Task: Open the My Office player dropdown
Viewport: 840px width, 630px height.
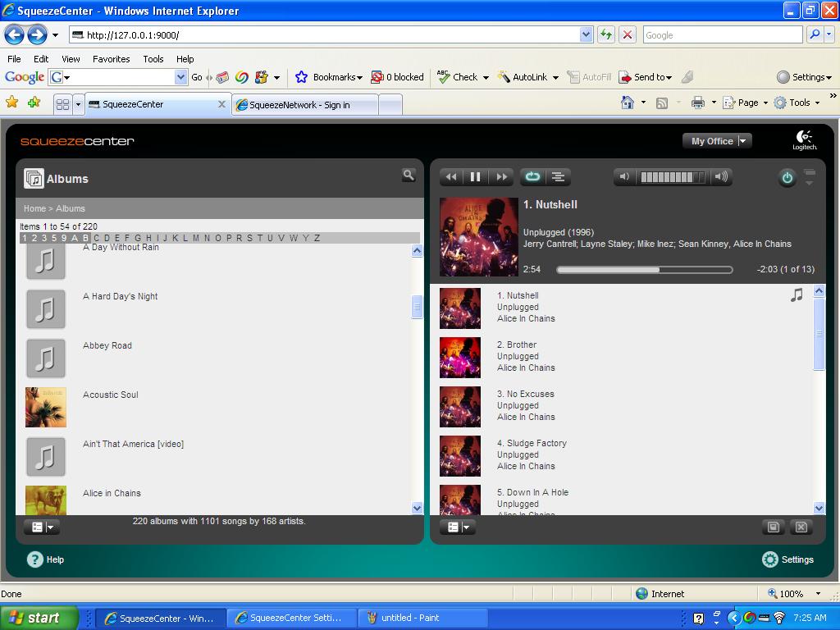Action: pyautogui.click(x=717, y=141)
